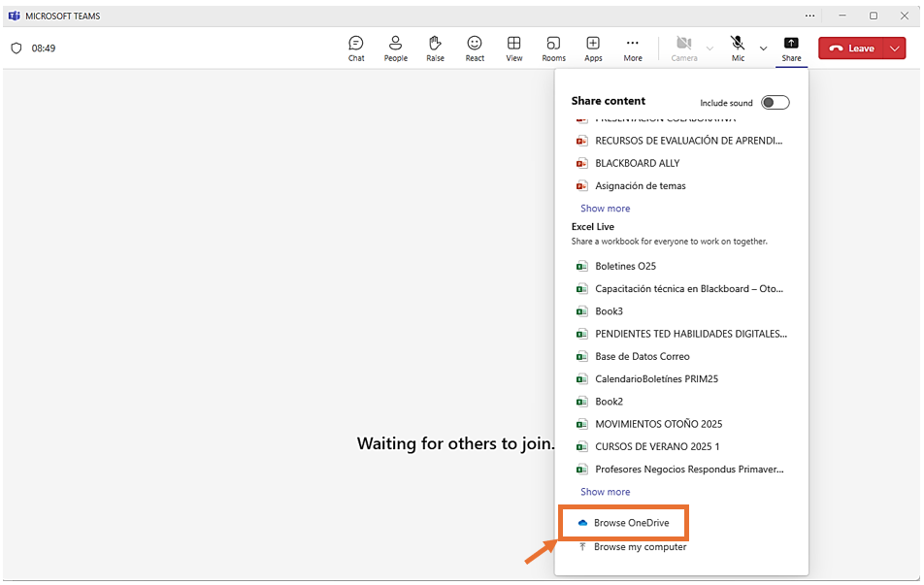Expand the Mic options dropdown arrow

pos(763,49)
